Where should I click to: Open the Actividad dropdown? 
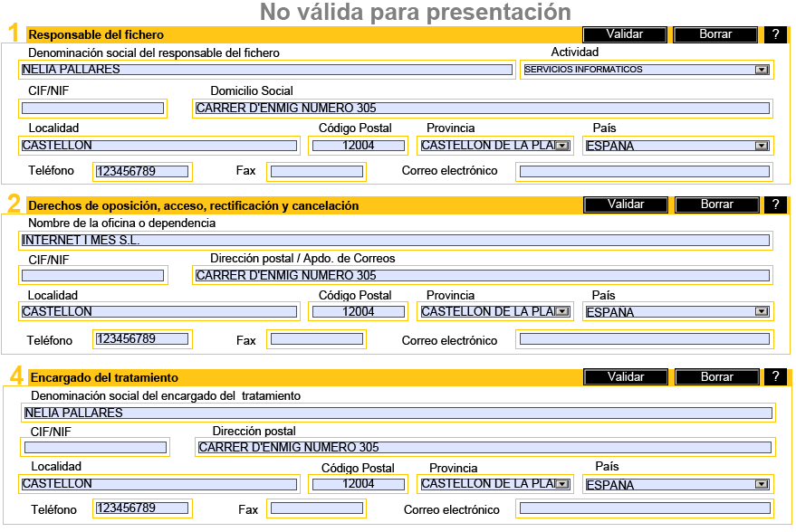point(762,70)
